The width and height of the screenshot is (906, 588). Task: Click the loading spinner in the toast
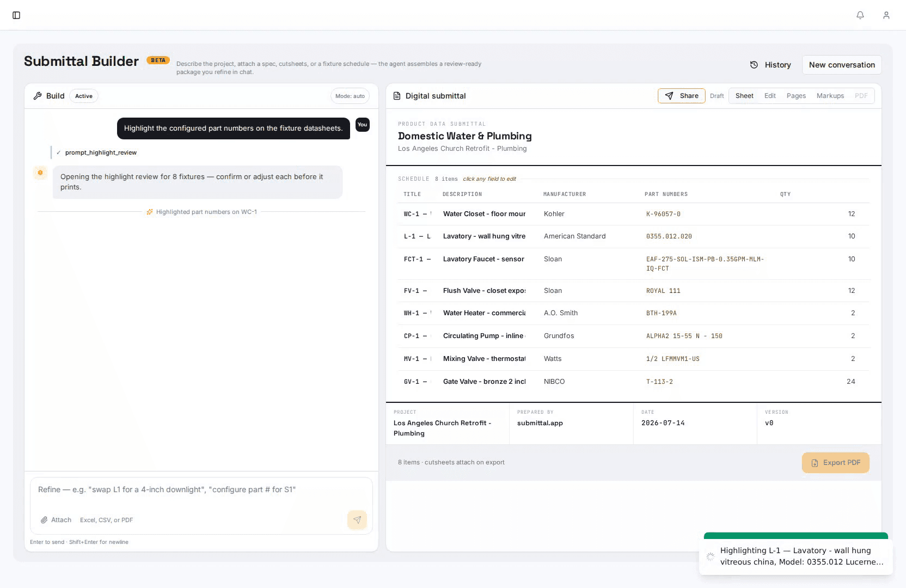point(710,556)
